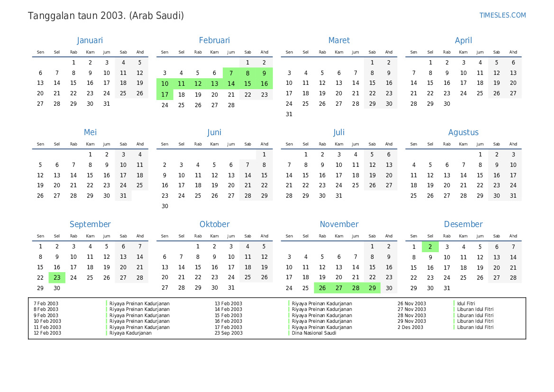
Task: Select day 30 in the Juni calendar
Action: [164, 206]
